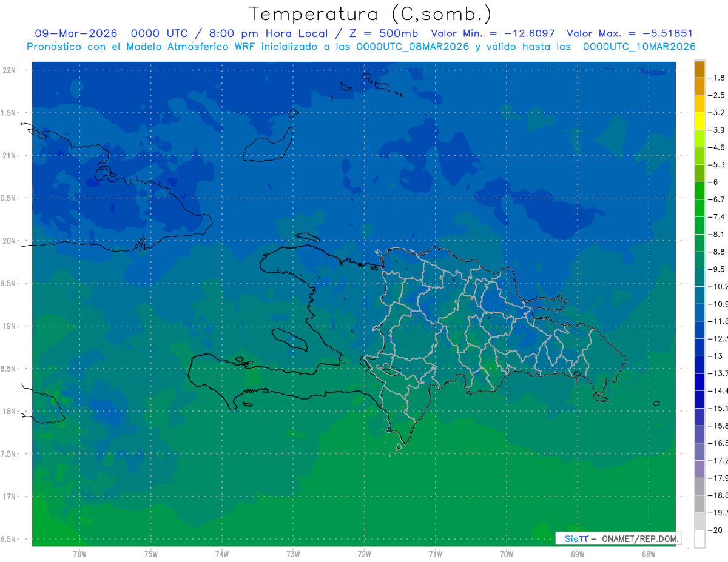Click the -20 value on the color legend
The image size is (728, 562).
716,530
